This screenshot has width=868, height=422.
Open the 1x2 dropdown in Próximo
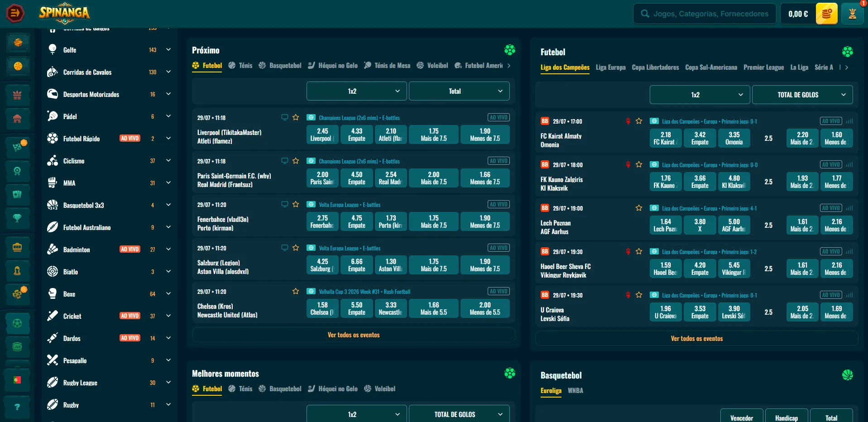[356, 91]
